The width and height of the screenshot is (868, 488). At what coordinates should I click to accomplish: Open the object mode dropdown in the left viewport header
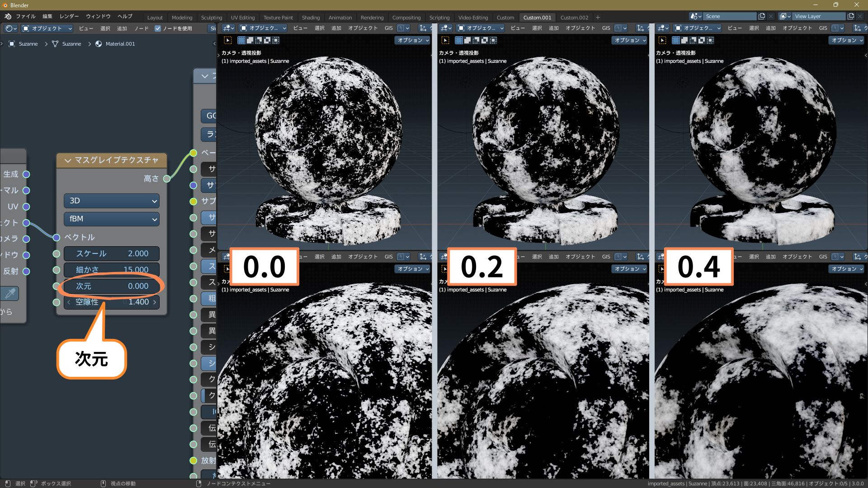coord(263,28)
